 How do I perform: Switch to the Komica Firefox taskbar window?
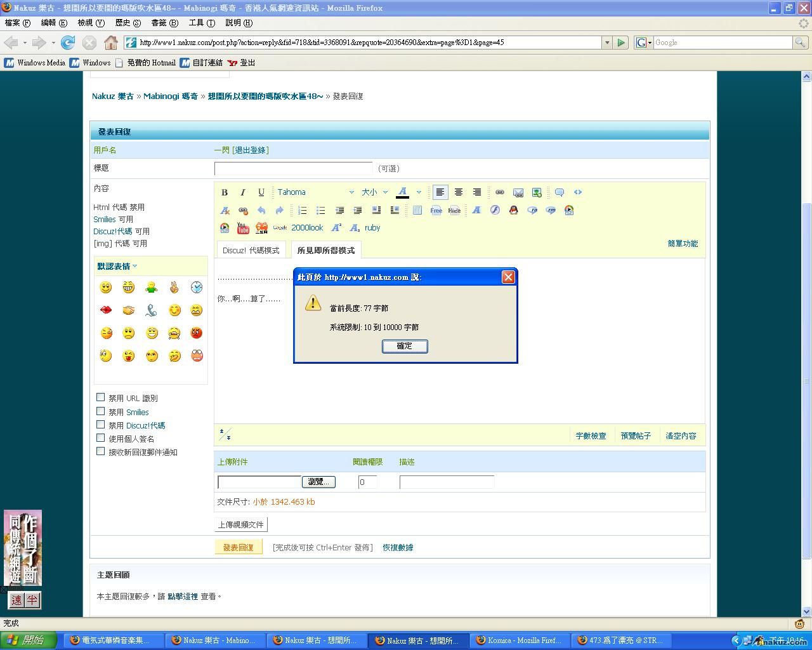[x=520, y=640]
